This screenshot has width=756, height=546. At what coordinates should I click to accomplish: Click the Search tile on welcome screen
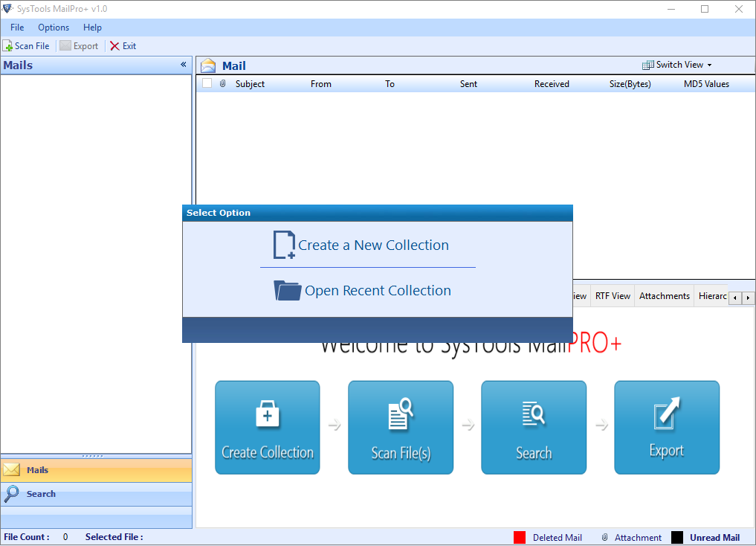click(x=534, y=427)
